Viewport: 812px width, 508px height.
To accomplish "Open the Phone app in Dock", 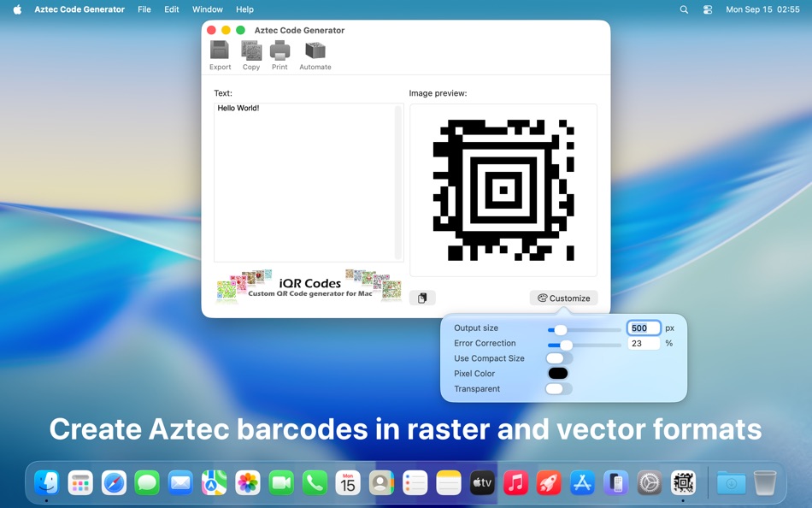I will (x=315, y=483).
